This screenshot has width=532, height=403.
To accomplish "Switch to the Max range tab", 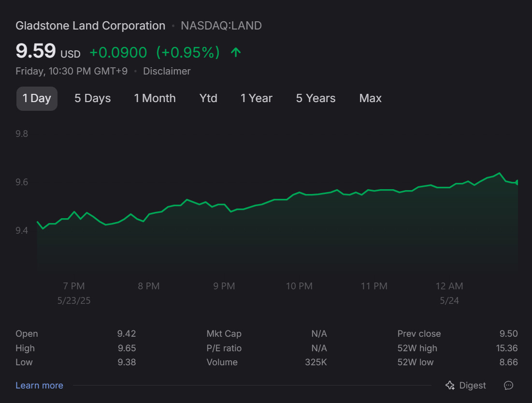I will coord(371,99).
